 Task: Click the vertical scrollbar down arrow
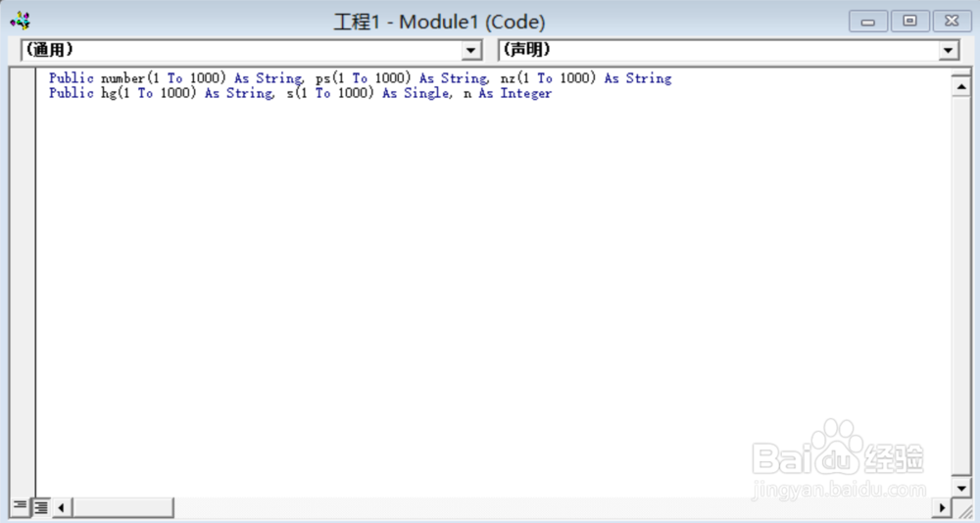[x=961, y=486]
